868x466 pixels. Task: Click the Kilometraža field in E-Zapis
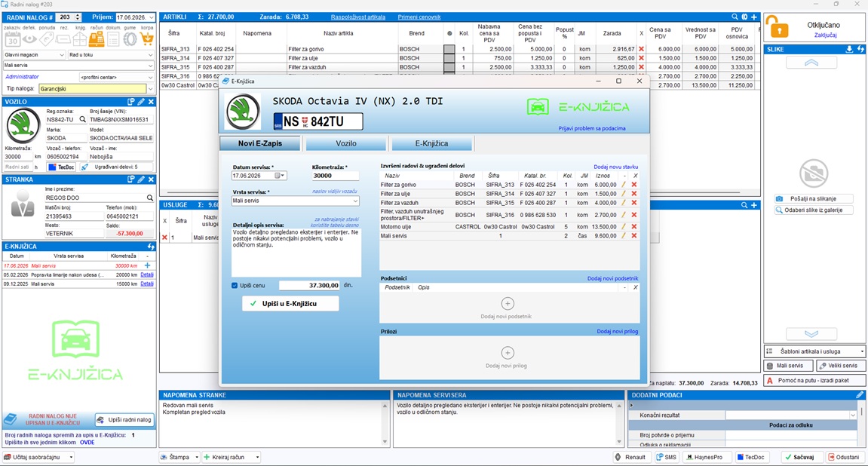[336, 176]
